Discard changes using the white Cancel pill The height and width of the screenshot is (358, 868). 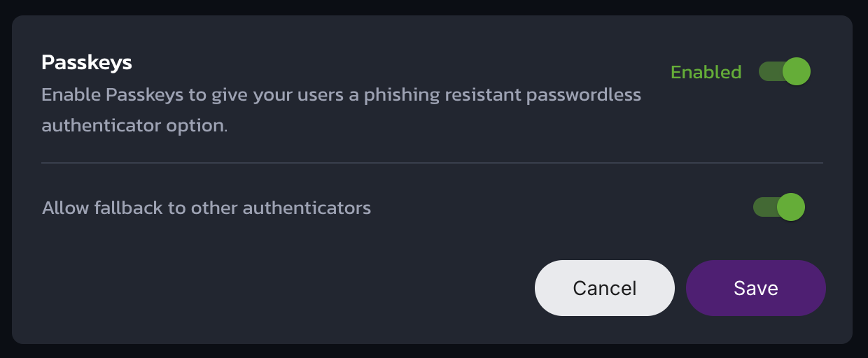[x=604, y=288]
